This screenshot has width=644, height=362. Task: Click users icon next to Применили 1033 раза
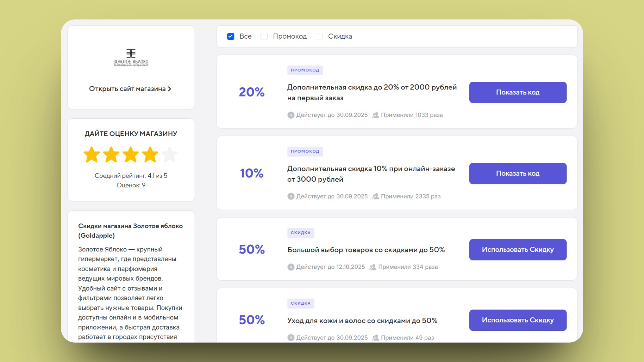point(376,115)
